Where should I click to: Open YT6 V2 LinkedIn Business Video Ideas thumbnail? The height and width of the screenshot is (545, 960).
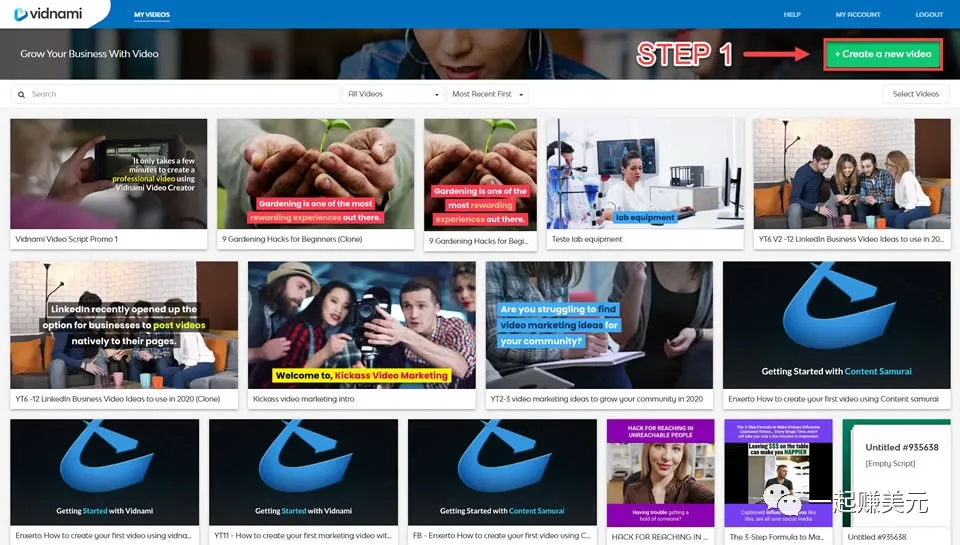[x=852, y=174]
